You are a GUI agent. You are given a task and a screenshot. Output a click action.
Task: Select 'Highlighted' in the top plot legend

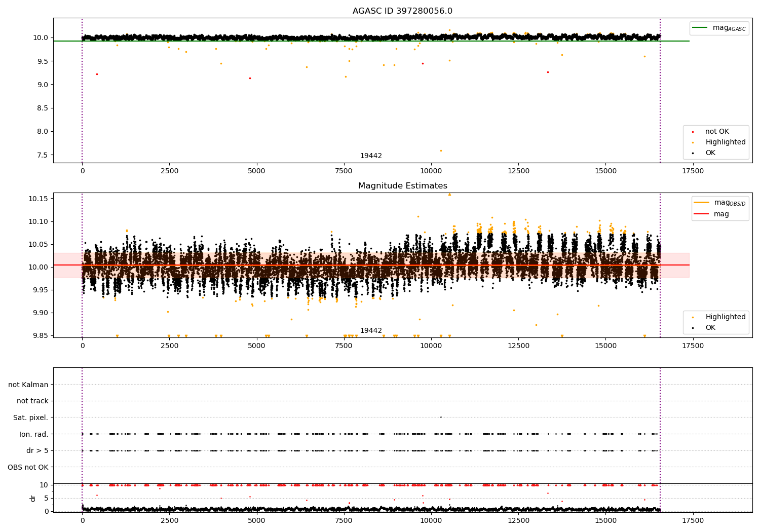pyautogui.click(x=726, y=142)
